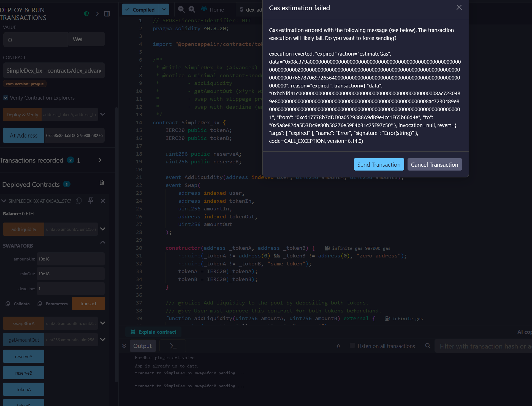Expand the addLiquidity function inputs
The width and height of the screenshot is (532, 406).
click(x=103, y=229)
